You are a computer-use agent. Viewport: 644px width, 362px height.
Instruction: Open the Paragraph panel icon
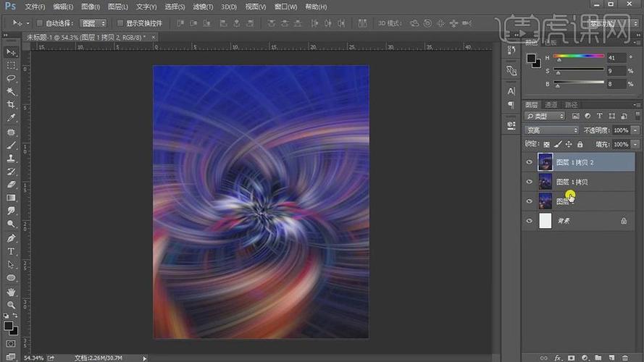click(511, 105)
